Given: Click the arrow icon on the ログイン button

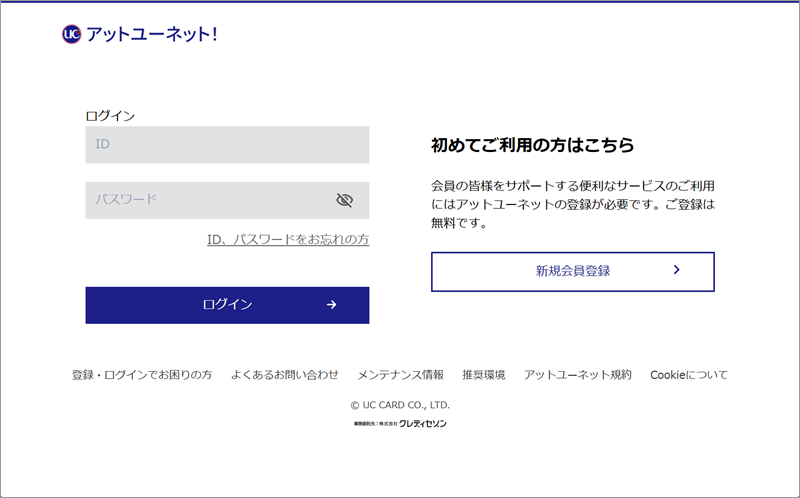Looking at the screenshot, I should [332, 305].
